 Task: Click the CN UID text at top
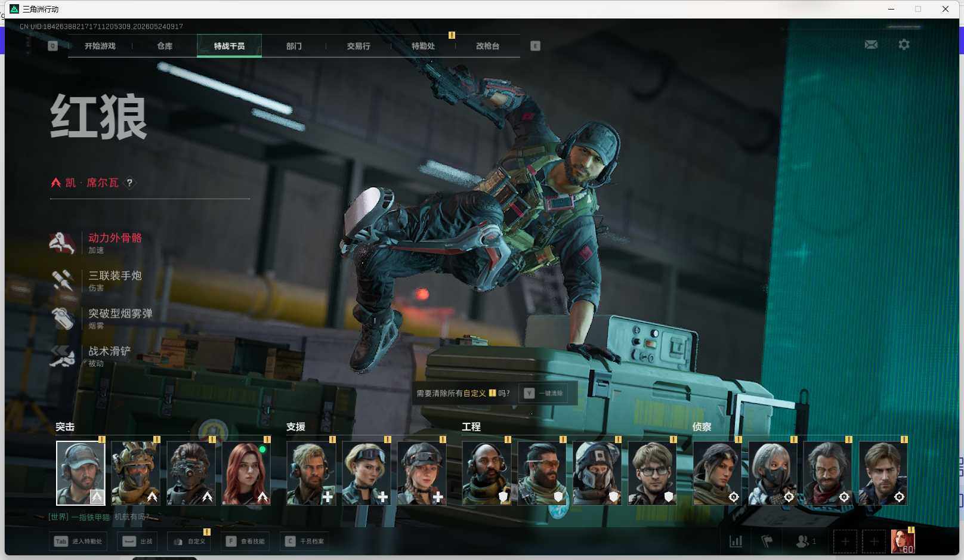click(x=101, y=27)
